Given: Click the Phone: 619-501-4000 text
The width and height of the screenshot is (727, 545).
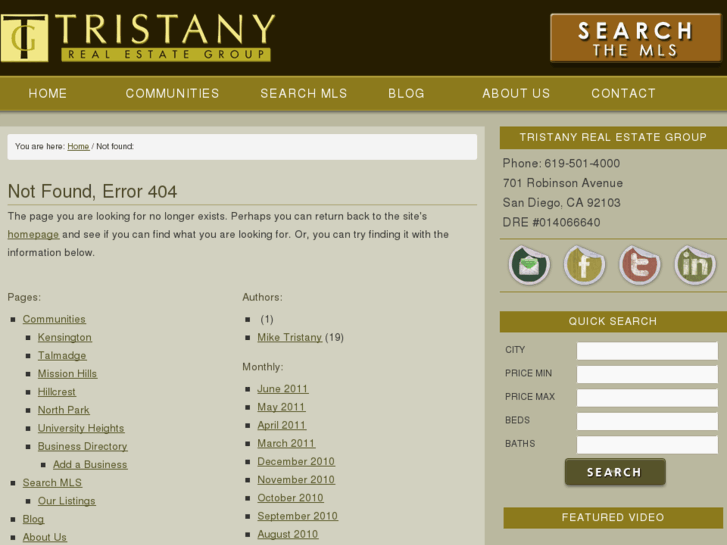Looking at the screenshot, I should tap(561, 163).
